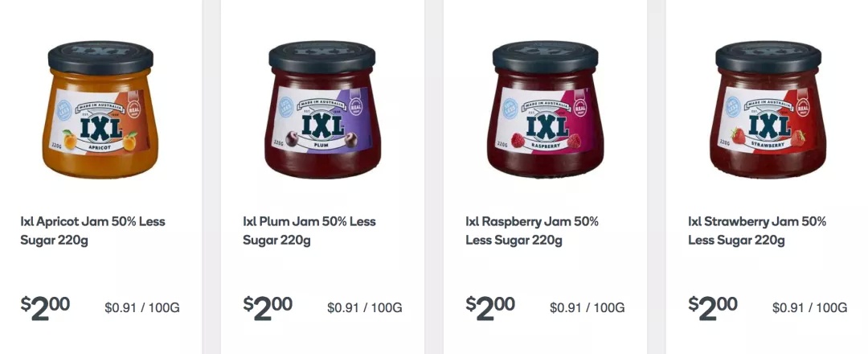Click the dark lid of the strawberry jam jar
This screenshot has width=868, height=354.
coord(768,56)
